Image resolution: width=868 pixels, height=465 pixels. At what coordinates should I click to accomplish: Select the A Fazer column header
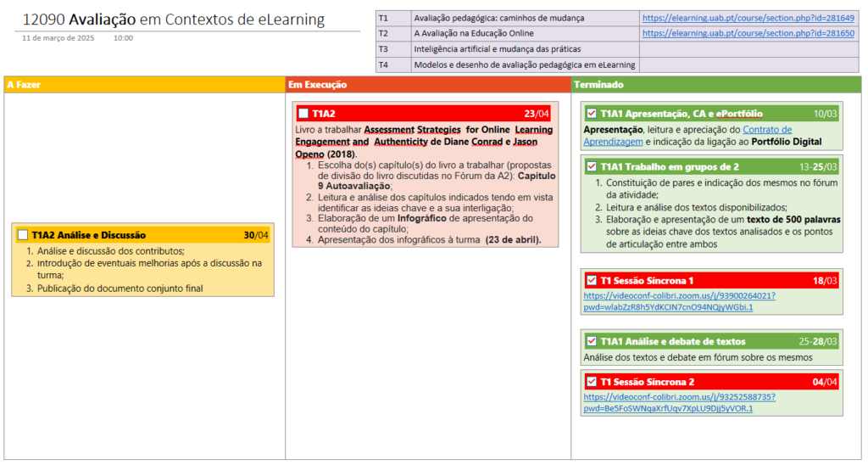tap(24, 85)
